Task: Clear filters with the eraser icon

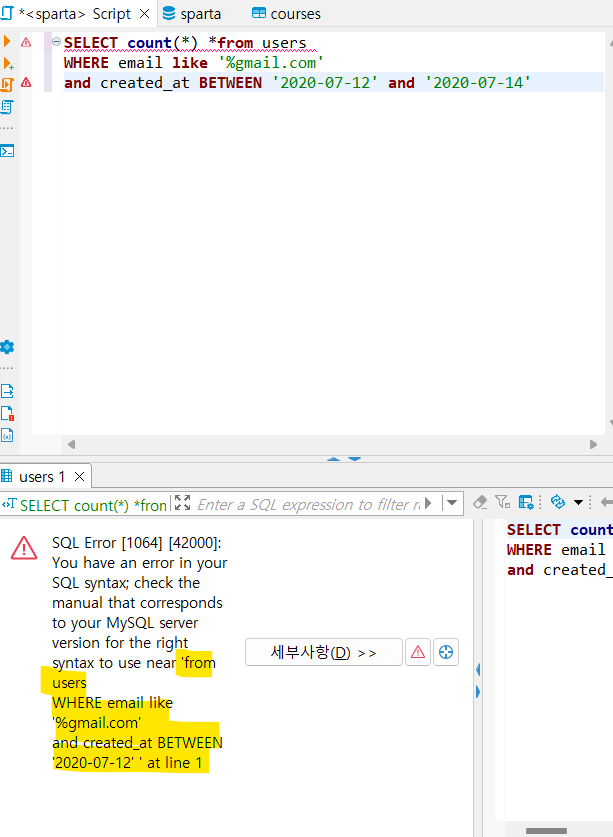Action: click(x=480, y=502)
